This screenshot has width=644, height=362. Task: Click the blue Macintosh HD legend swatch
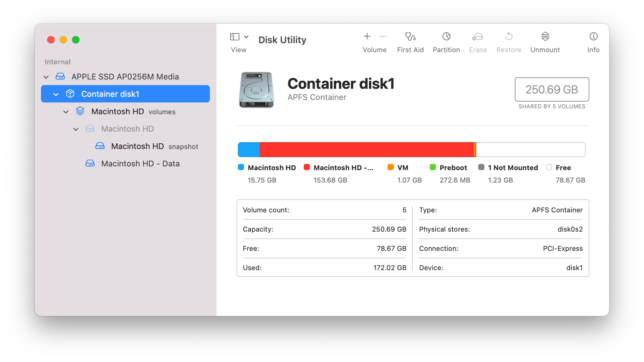click(x=241, y=167)
